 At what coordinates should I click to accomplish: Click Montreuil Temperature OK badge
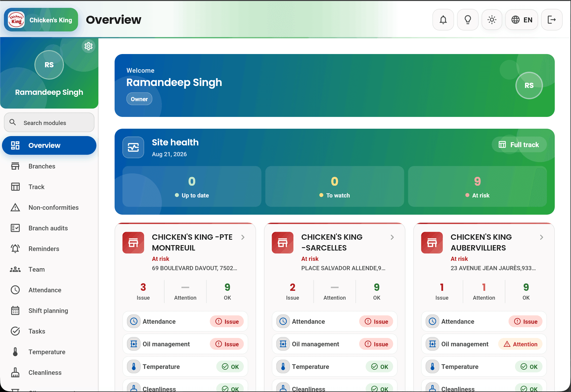[x=230, y=367]
